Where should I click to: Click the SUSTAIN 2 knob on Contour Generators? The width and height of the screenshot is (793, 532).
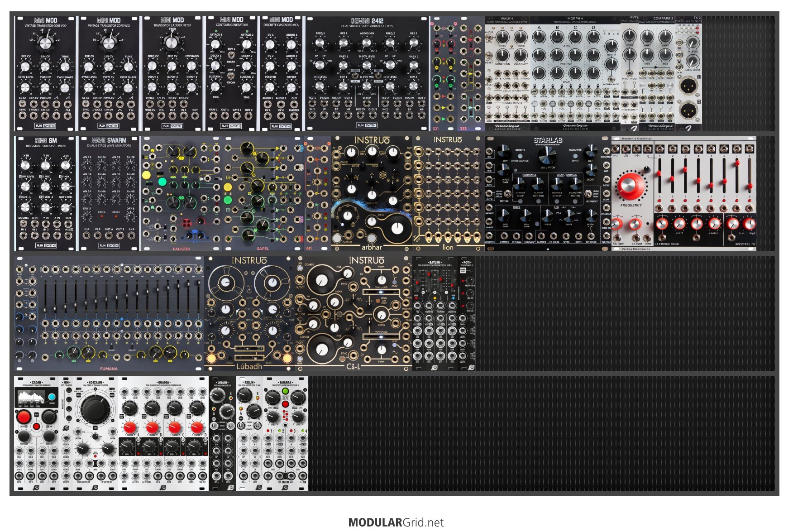pyautogui.click(x=246, y=86)
